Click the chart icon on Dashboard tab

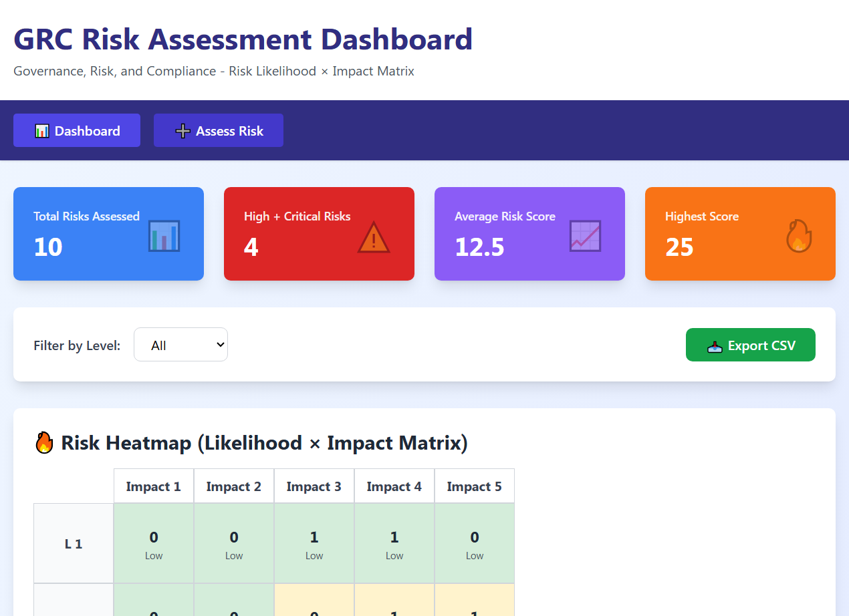[x=42, y=131]
